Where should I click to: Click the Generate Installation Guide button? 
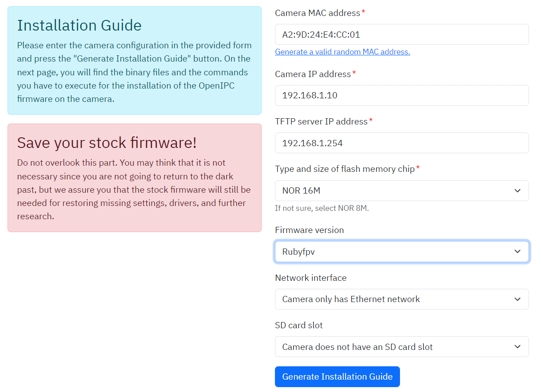[337, 376]
